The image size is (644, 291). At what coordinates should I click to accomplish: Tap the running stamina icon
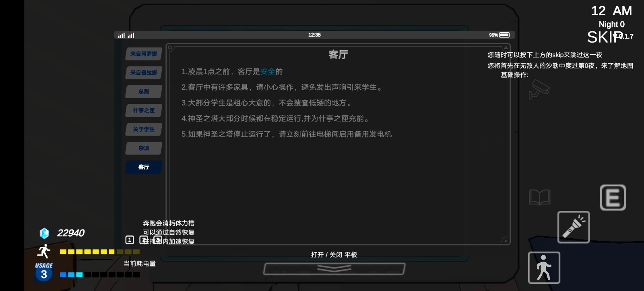coord(44,251)
